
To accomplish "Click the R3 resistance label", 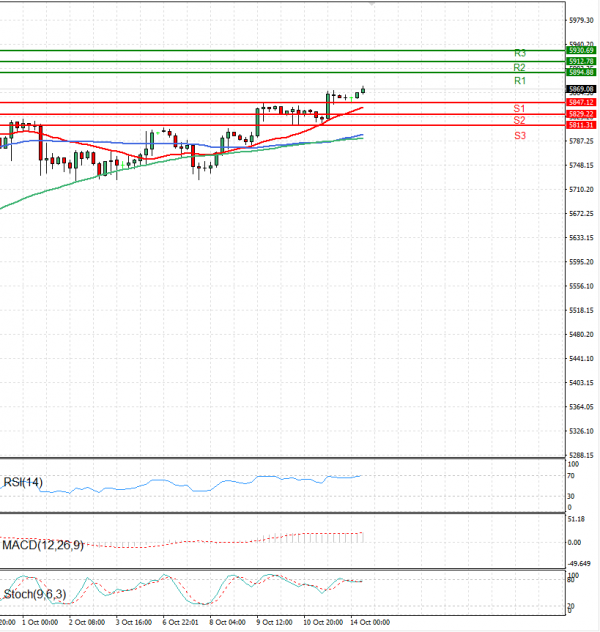I will pyautogui.click(x=520, y=53).
